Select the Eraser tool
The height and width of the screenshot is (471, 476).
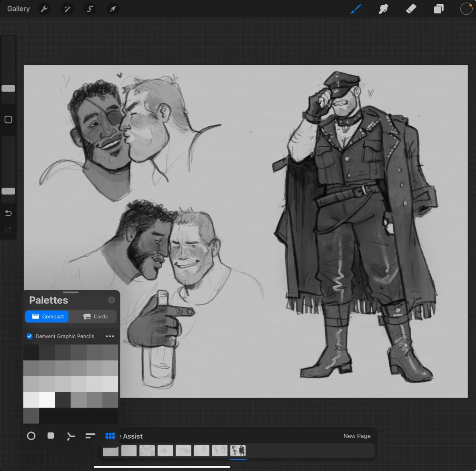pos(411,9)
